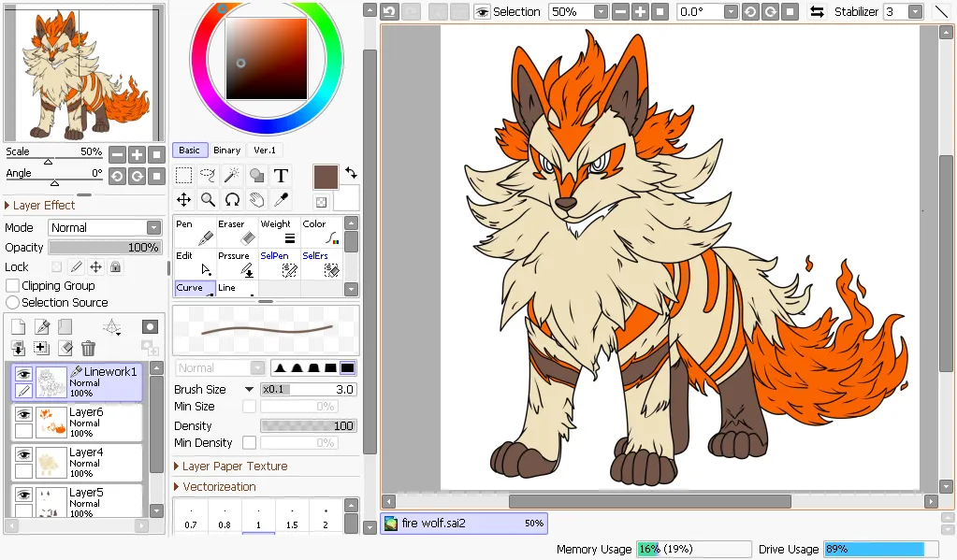The image size is (957, 560).
Task: Select the shape tool
Action: [256, 176]
